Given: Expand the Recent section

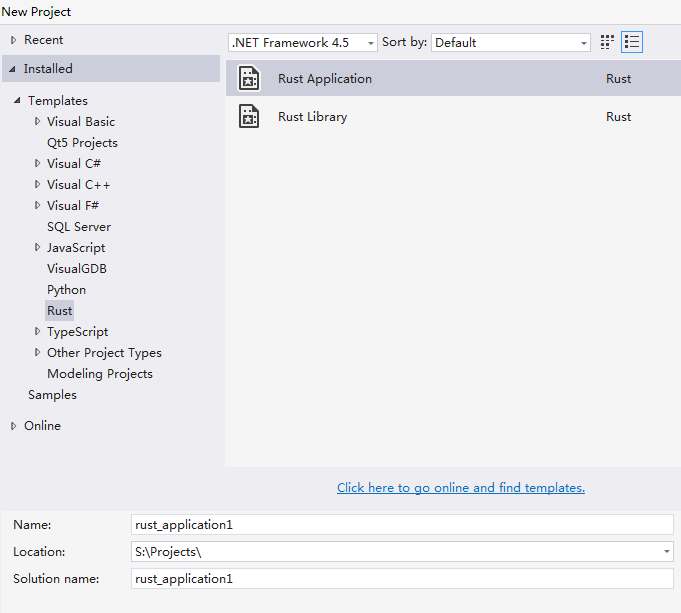Looking at the screenshot, I should pyautogui.click(x=14, y=40).
